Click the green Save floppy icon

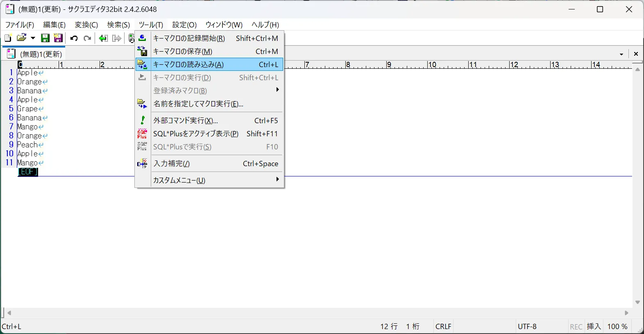pyautogui.click(x=45, y=38)
